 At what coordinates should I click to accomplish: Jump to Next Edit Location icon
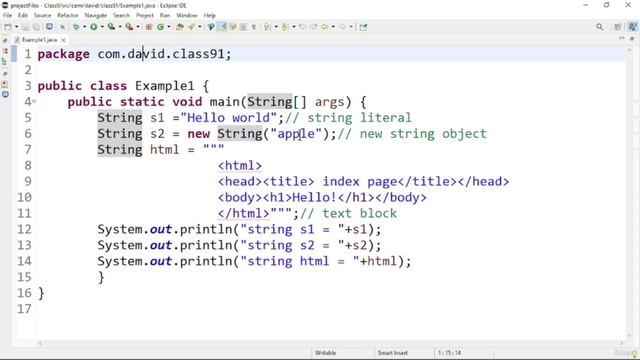click(x=313, y=27)
